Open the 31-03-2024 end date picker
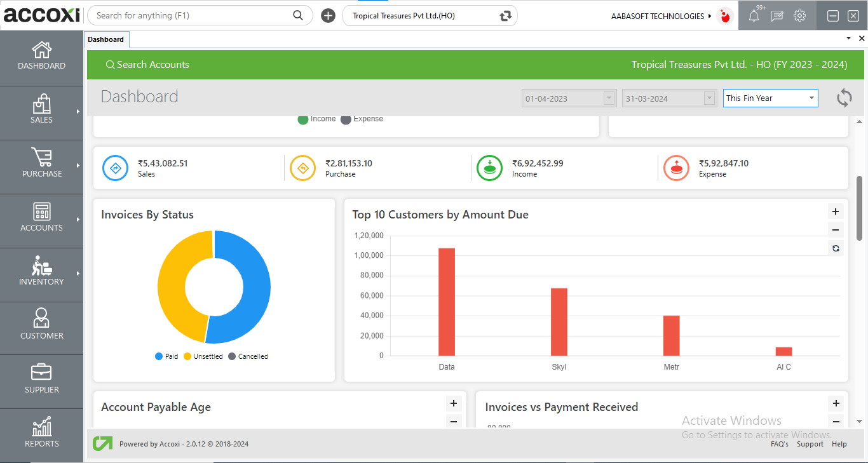 (x=710, y=98)
